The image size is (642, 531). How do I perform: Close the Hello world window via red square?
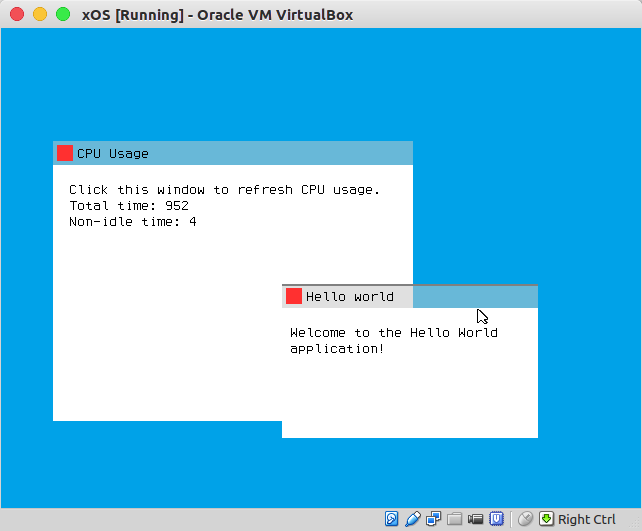(294, 296)
